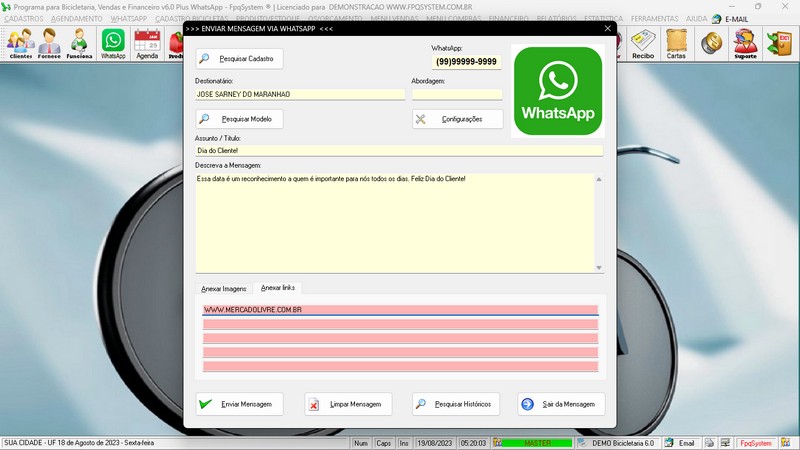This screenshot has height=450, width=800.
Task: Open the AJUDA menu
Action: click(x=696, y=19)
